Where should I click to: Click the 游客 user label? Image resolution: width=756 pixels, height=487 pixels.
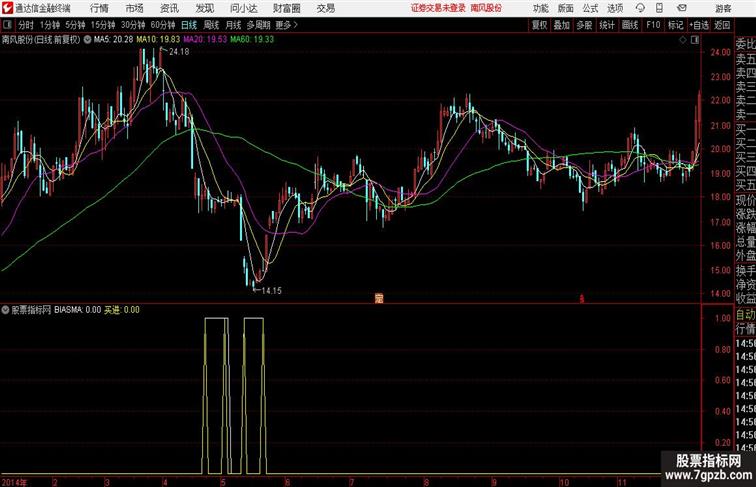click(723, 8)
